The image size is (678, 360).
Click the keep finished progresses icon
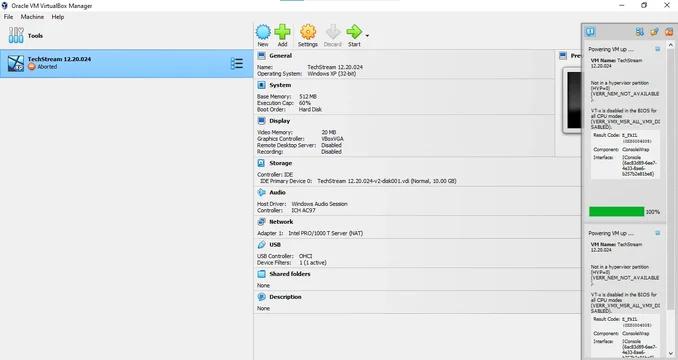654,32
